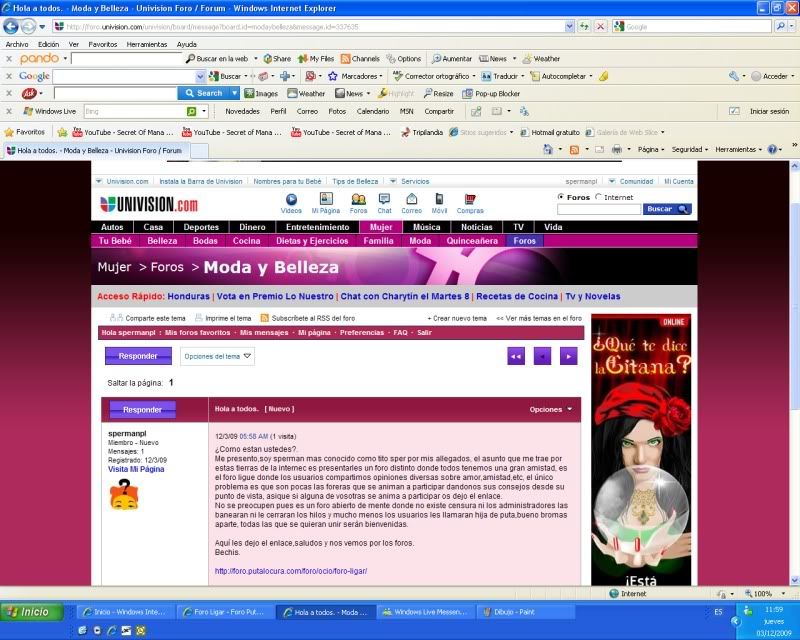Click the browser back arrow button
Viewport: 800px width, 640px height.
click(x=11, y=26)
